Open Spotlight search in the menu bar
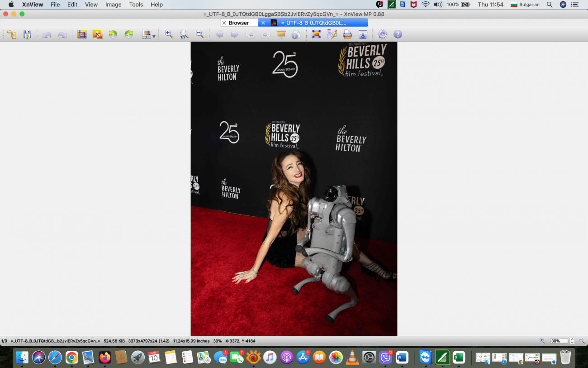 pos(550,5)
